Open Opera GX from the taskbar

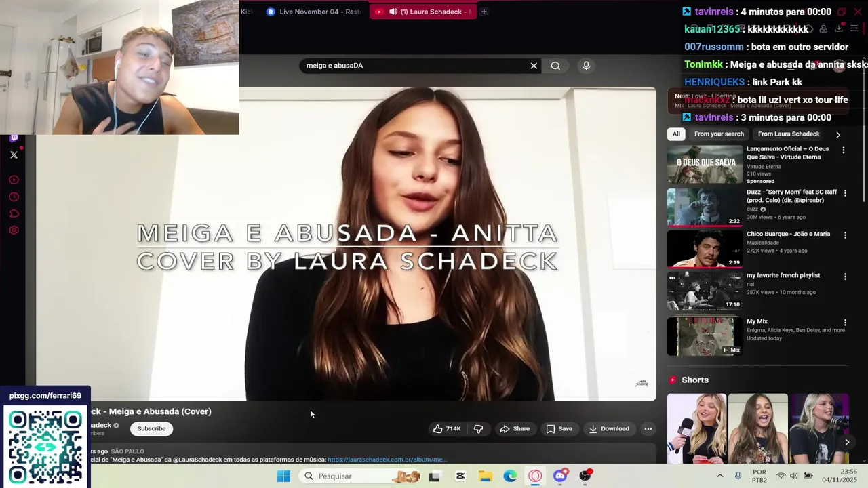click(x=535, y=476)
